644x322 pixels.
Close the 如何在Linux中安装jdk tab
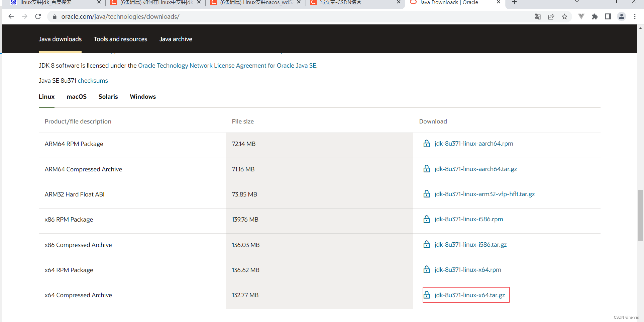(x=199, y=2)
